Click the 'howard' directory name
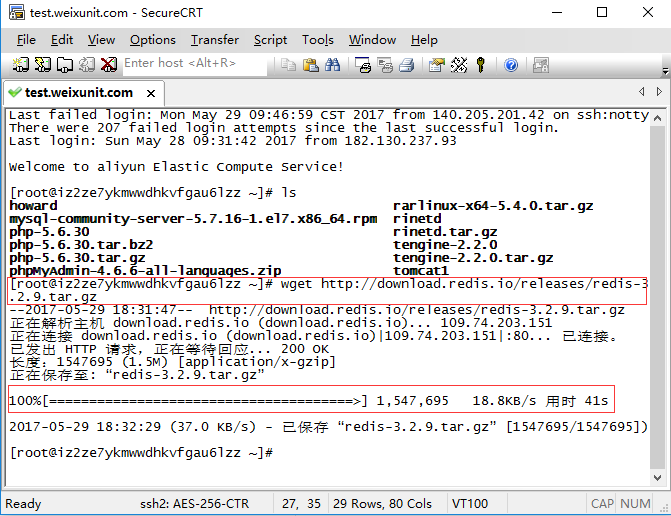 [x=33, y=206]
